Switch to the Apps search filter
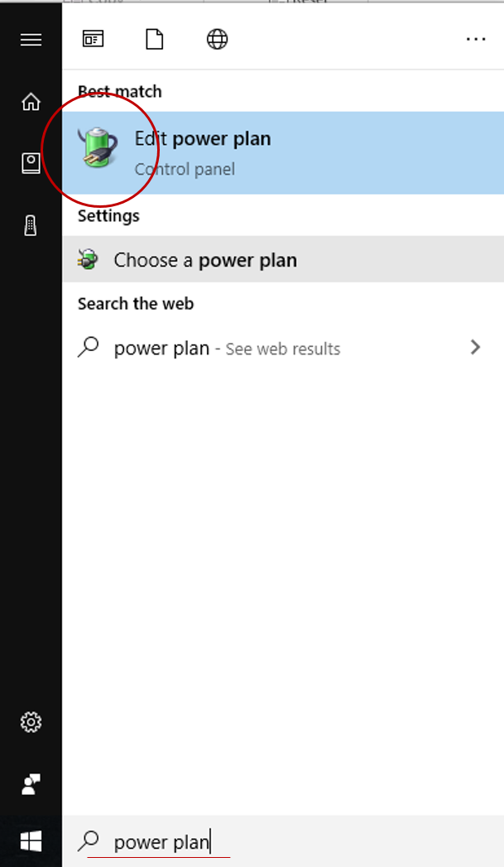The height and width of the screenshot is (867, 504). [93, 39]
